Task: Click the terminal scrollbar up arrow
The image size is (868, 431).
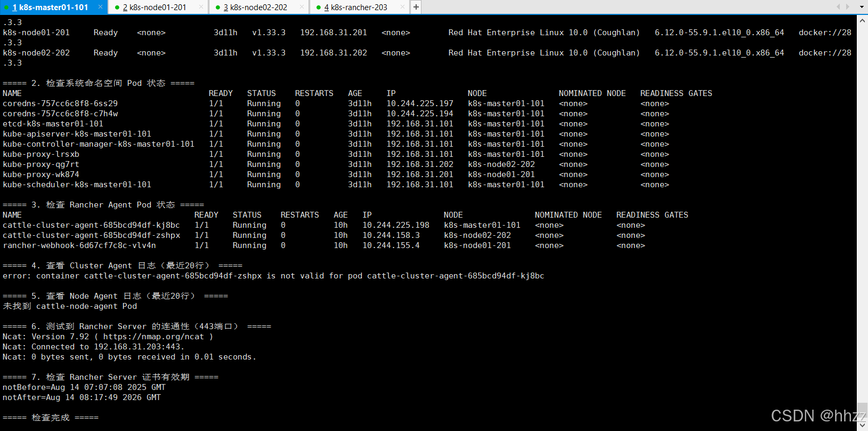Action: pos(862,20)
